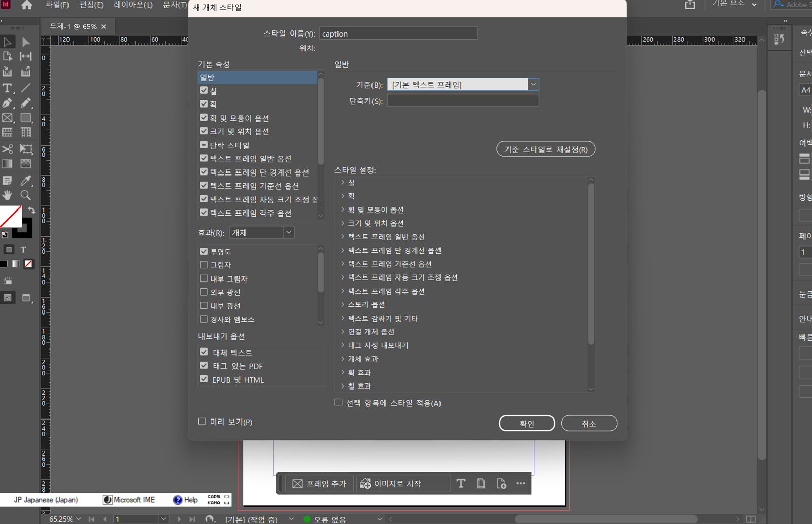This screenshot has height=524, width=812.
Task: Select the Zoom magnifier tool
Action: 26,195
